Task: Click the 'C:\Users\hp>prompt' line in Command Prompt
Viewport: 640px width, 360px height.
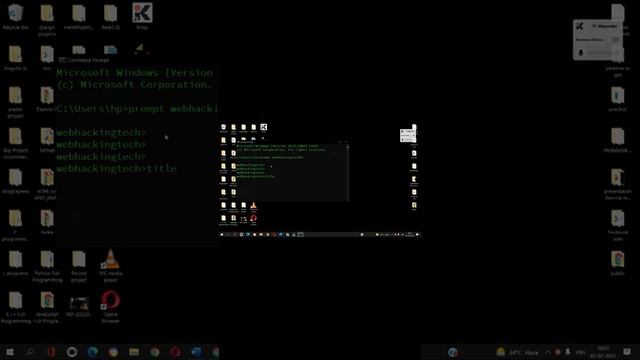Action: click(x=137, y=109)
